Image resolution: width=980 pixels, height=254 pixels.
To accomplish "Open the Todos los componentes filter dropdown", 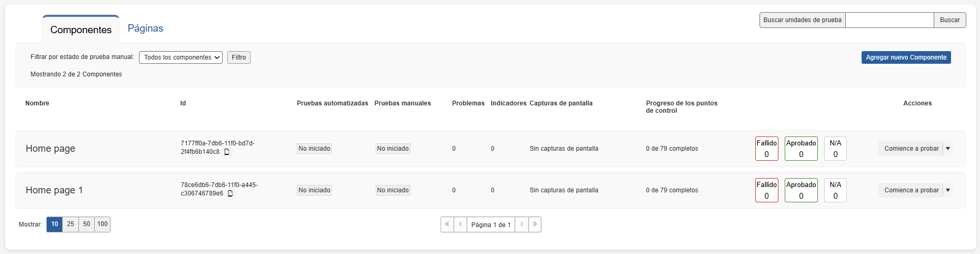I will 181,57.
